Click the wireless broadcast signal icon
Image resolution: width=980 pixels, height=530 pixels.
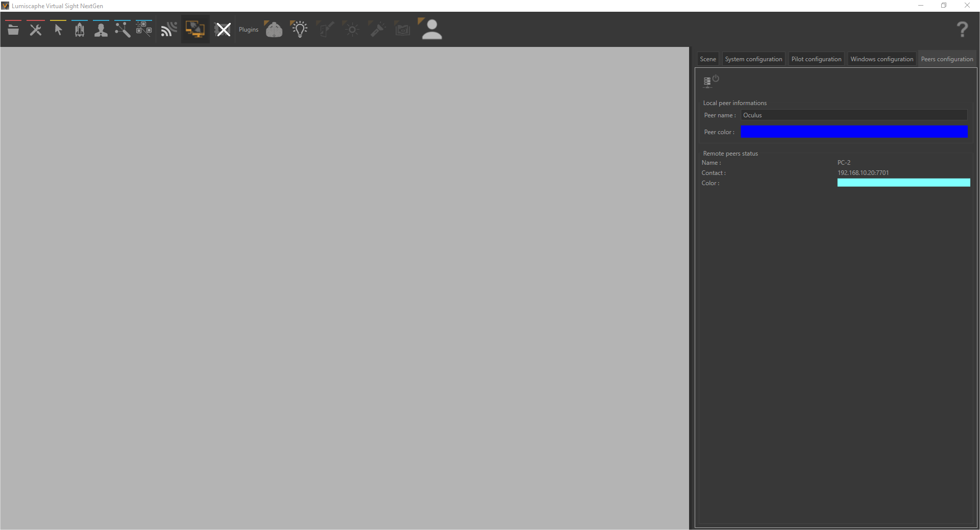[169, 30]
